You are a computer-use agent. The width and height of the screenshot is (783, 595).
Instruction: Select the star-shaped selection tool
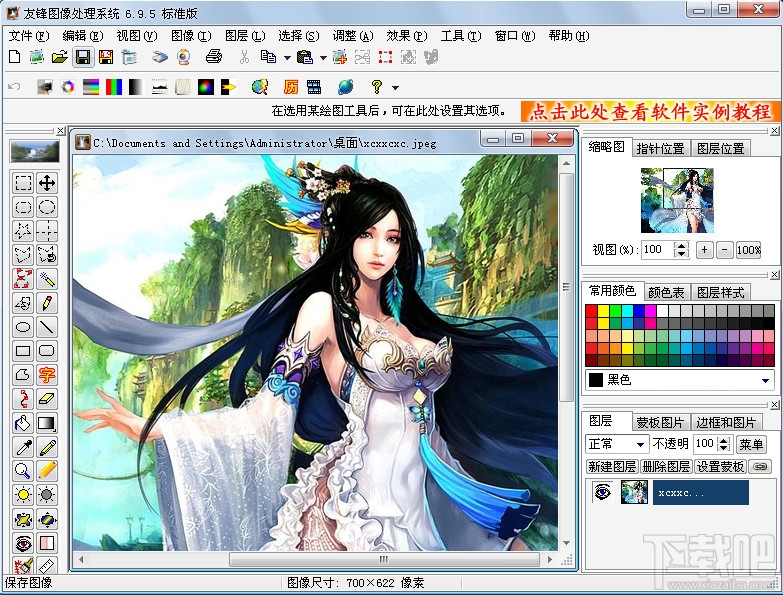click(23, 231)
